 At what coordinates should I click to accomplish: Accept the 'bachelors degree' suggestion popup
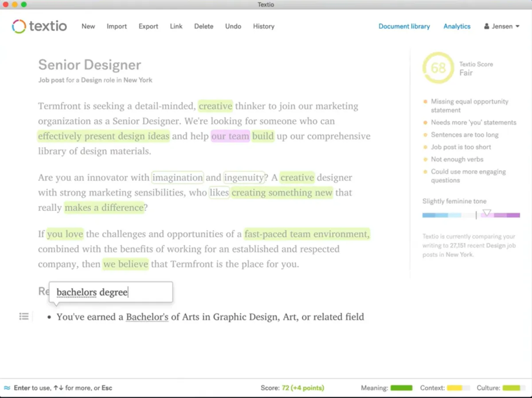pyautogui.click(x=111, y=292)
